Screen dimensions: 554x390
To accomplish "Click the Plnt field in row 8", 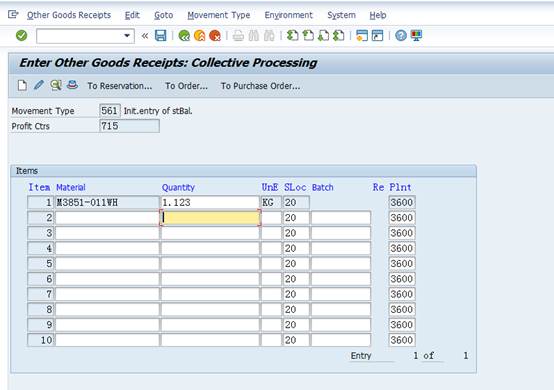I will [402, 309].
